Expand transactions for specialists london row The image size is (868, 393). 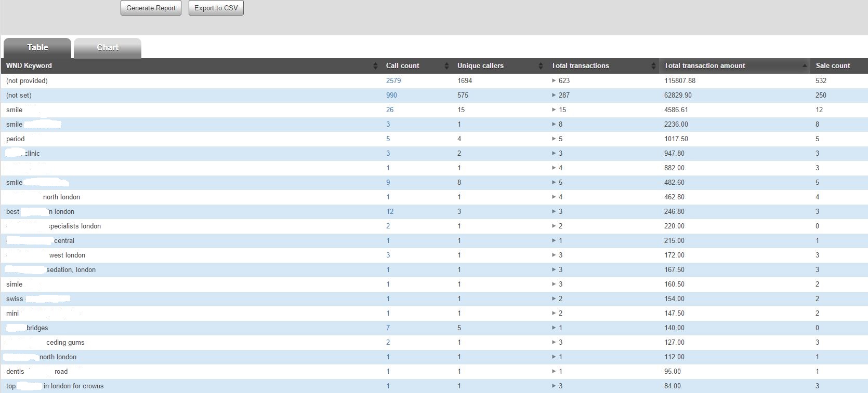554,226
